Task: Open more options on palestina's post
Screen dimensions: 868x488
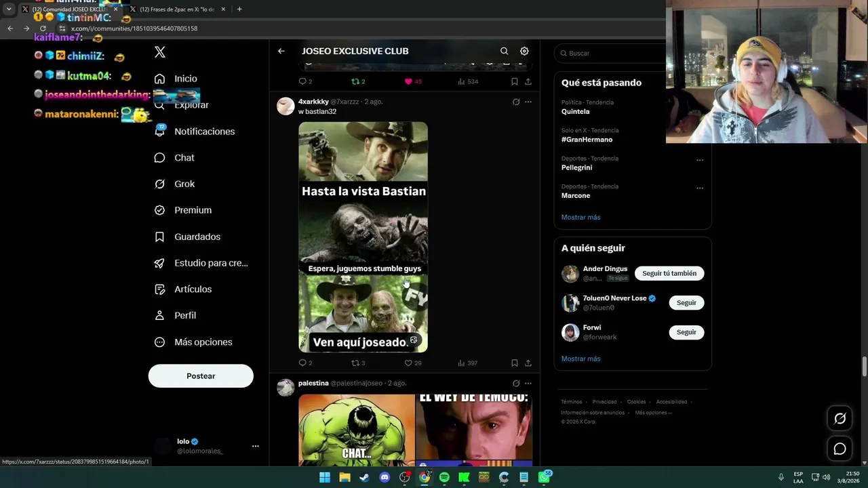Action: pos(528,384)
